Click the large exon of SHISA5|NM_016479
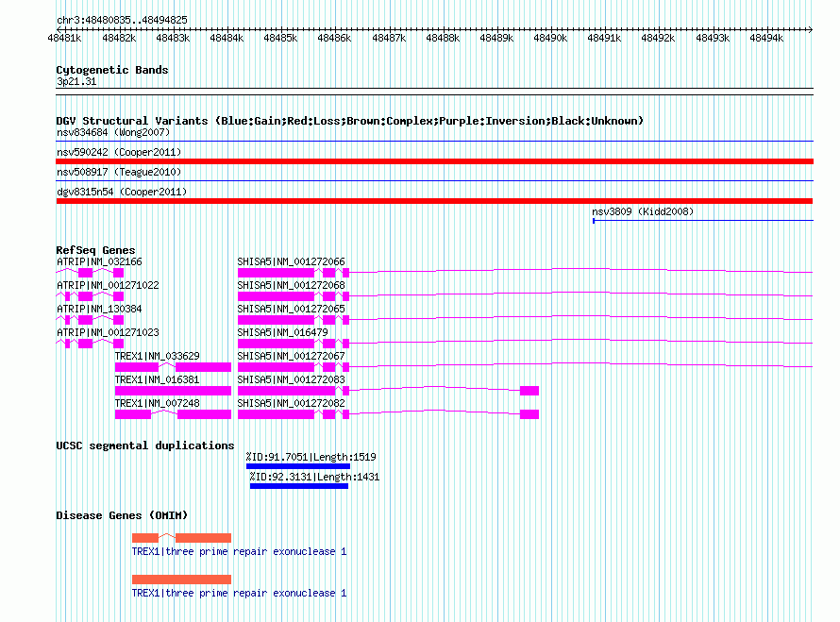The image size is (840, 622). (x=276, y=344)
